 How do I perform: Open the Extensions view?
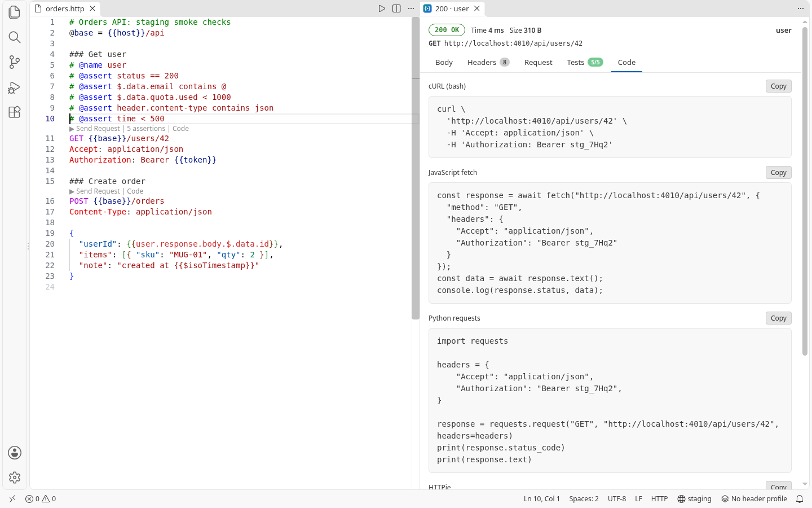pyautogui.click(x=15, y=112)
